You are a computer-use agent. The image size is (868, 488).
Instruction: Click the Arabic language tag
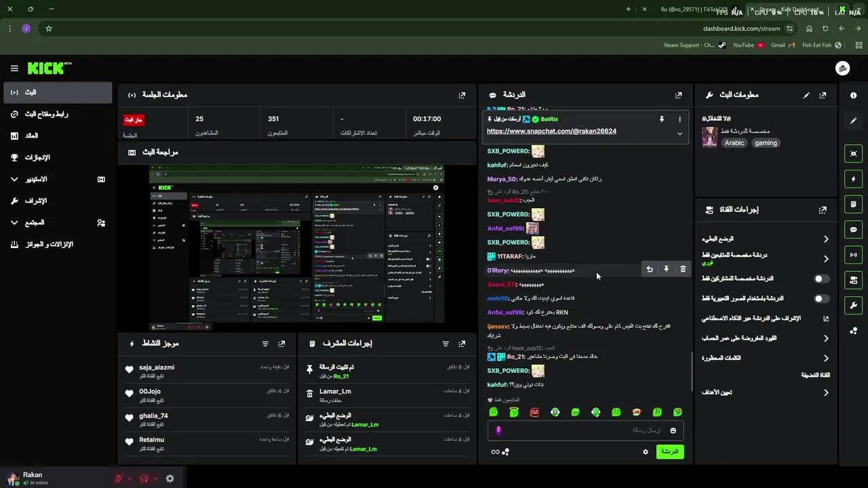click(x=734, y=143)
